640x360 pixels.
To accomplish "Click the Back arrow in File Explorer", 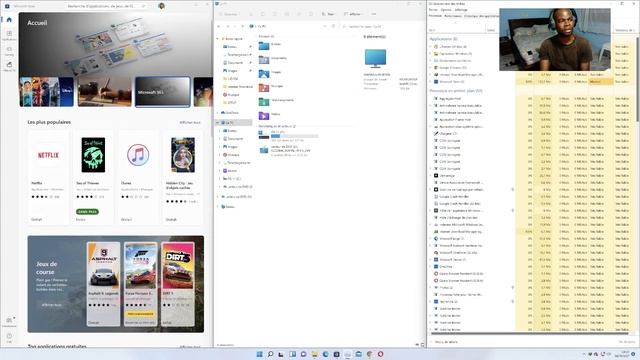I will pos(220,27).
